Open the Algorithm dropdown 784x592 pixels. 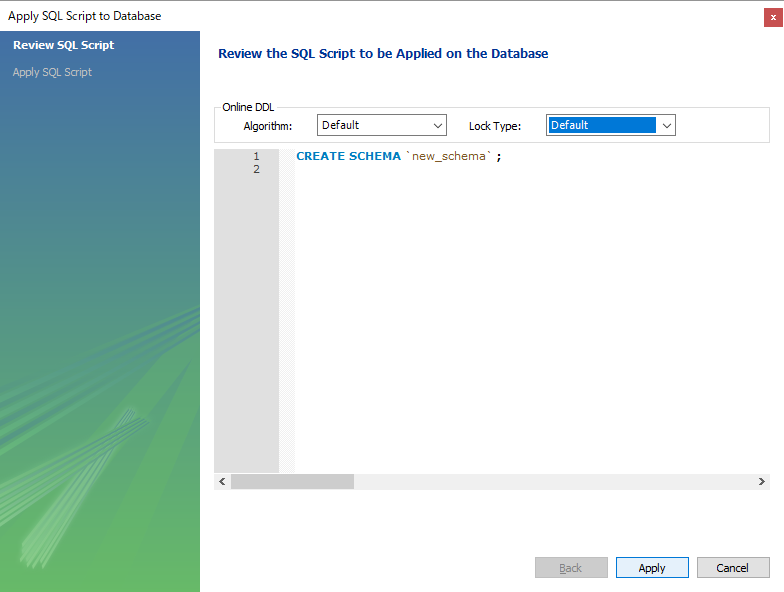[x=382, y=125]
